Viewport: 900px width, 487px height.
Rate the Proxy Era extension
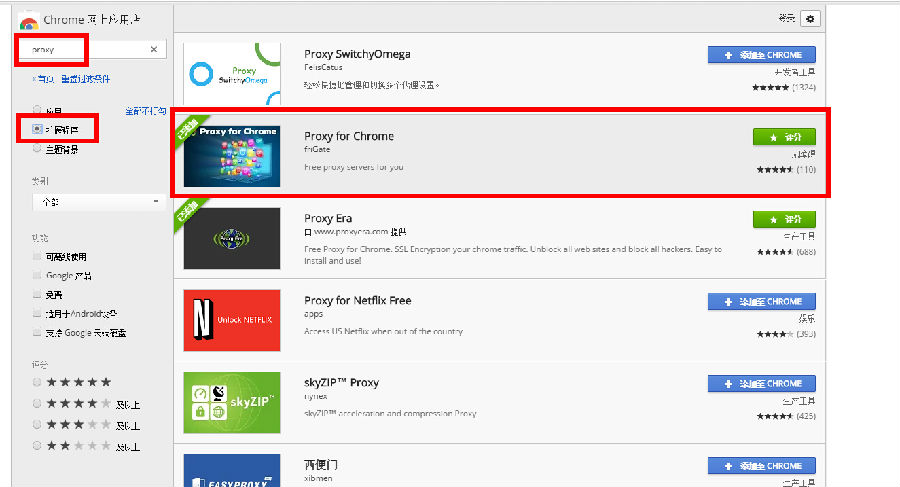point(784,219)
